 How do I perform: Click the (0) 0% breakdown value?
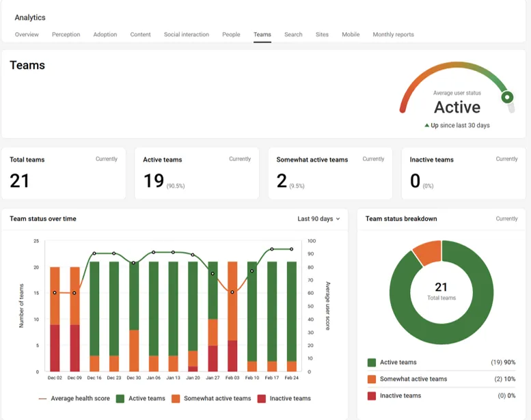point(506,395)
